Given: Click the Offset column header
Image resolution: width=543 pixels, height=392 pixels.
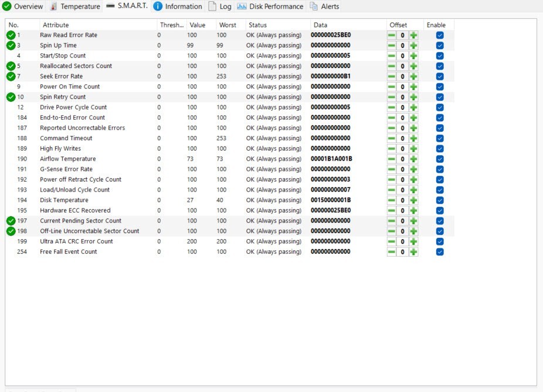Looking at the screenshot, I should tap(405, 25).
